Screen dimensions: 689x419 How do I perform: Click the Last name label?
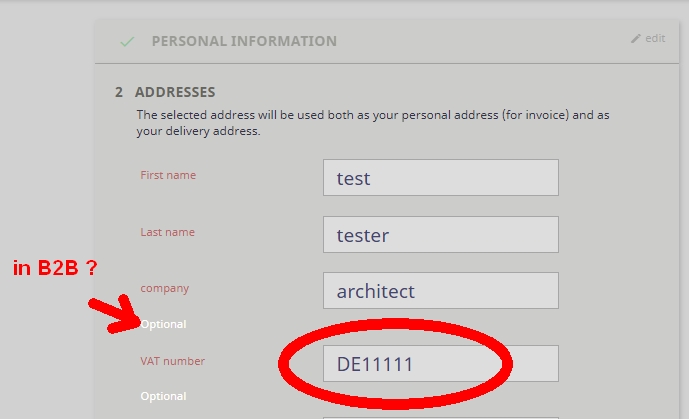click(x=167, y=232)
